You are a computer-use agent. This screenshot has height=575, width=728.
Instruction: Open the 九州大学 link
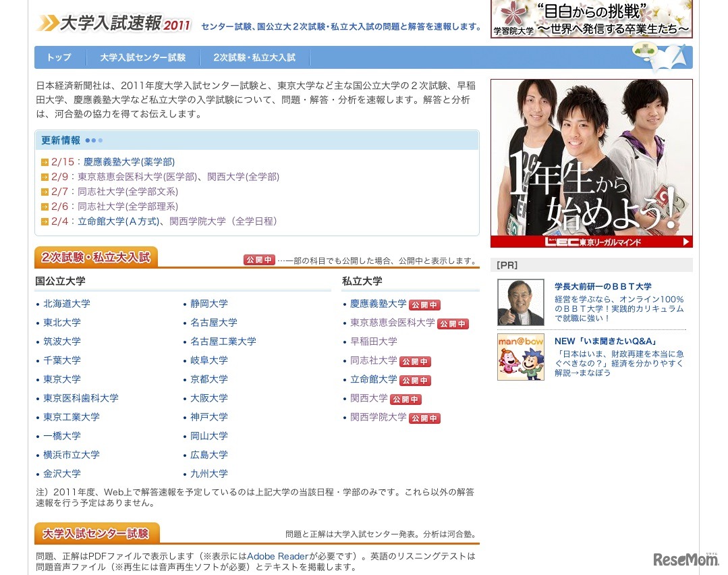(209, 474)
